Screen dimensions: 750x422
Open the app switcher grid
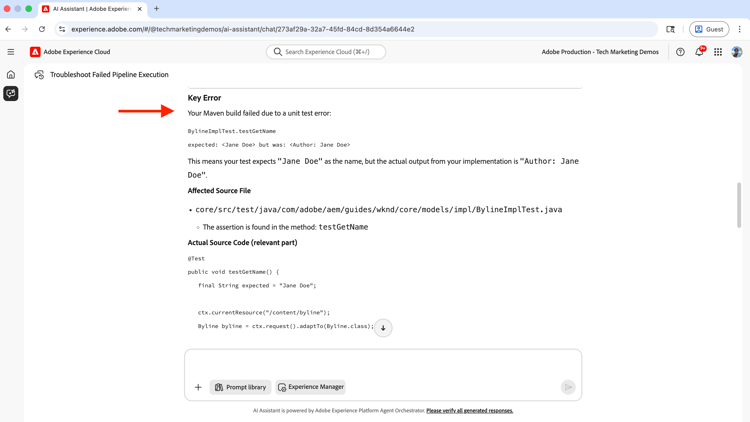pyautogui.click(x=718, y=52)
